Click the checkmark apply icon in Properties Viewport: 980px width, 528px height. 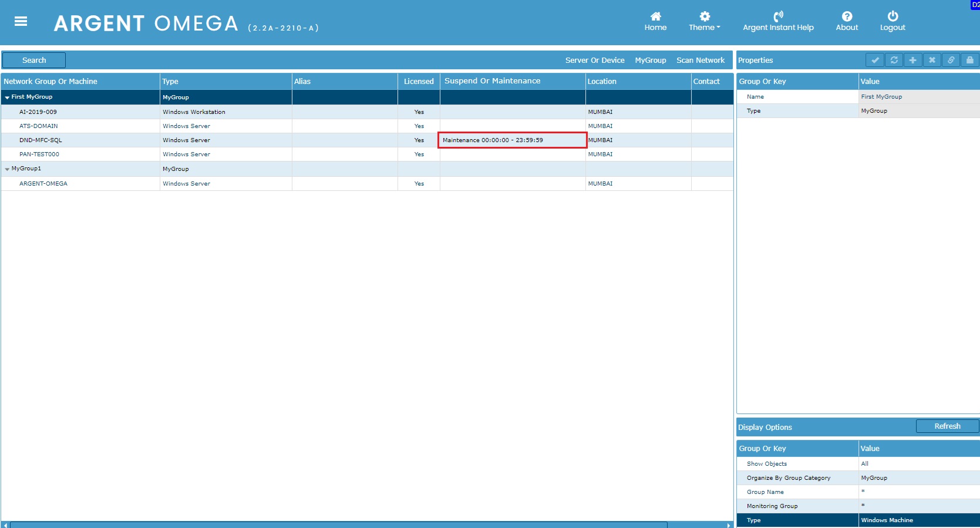(x=875, y=60)
